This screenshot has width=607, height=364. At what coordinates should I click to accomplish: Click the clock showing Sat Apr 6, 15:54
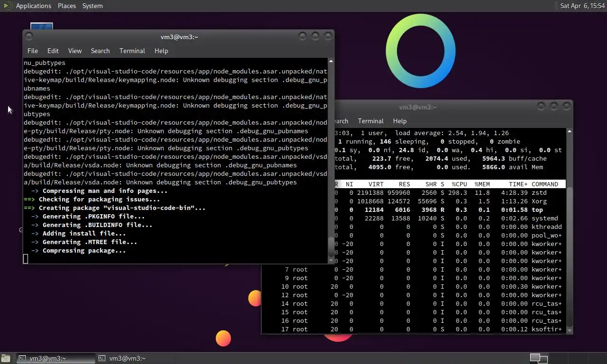click(582, 6)
